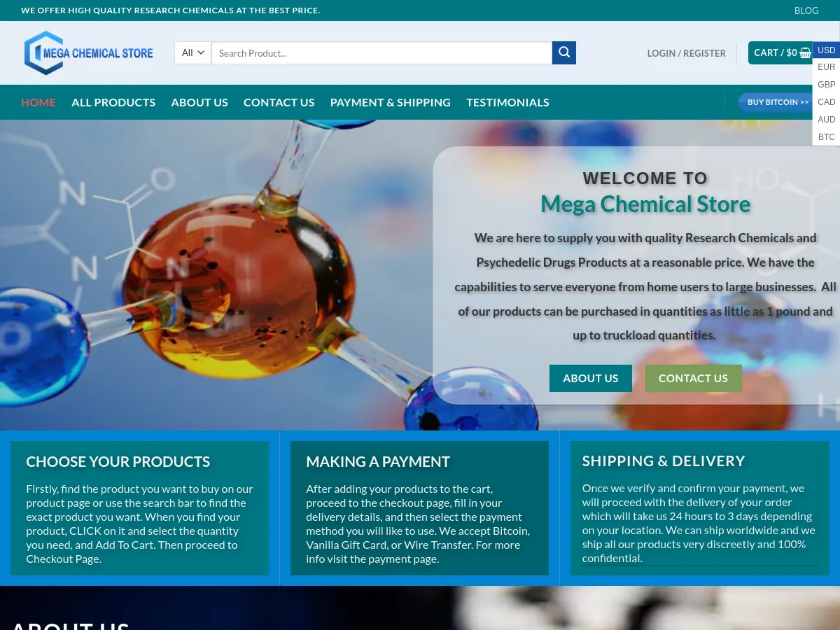Switch currency to EUR

coord(826,66)
